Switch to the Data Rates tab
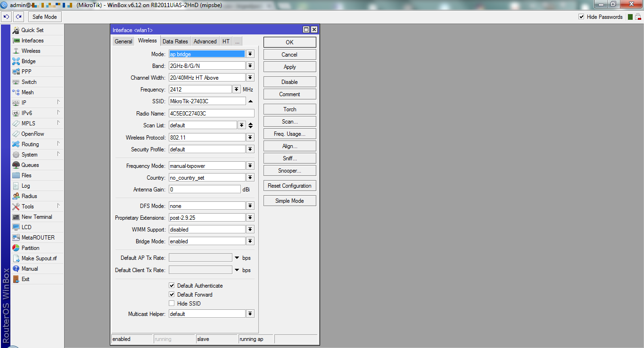Image resolution: width=644 pixels, height=348 pixels. pos(175,41)
